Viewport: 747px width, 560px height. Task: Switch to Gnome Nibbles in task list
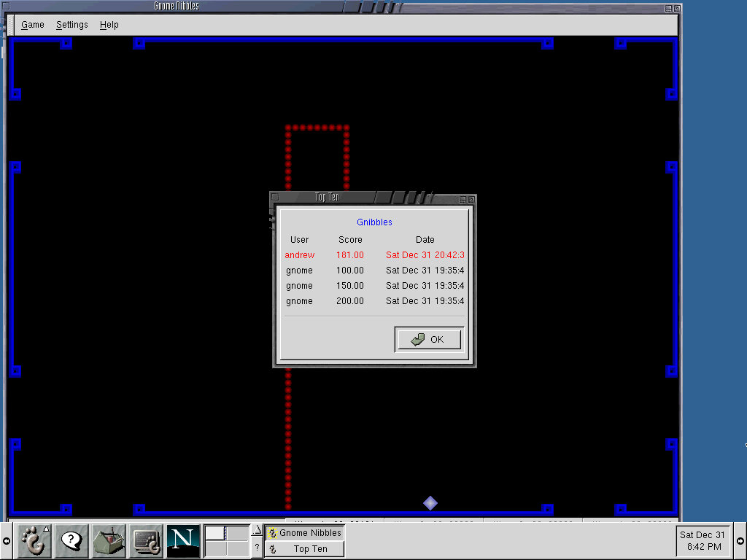click(304, 533)
